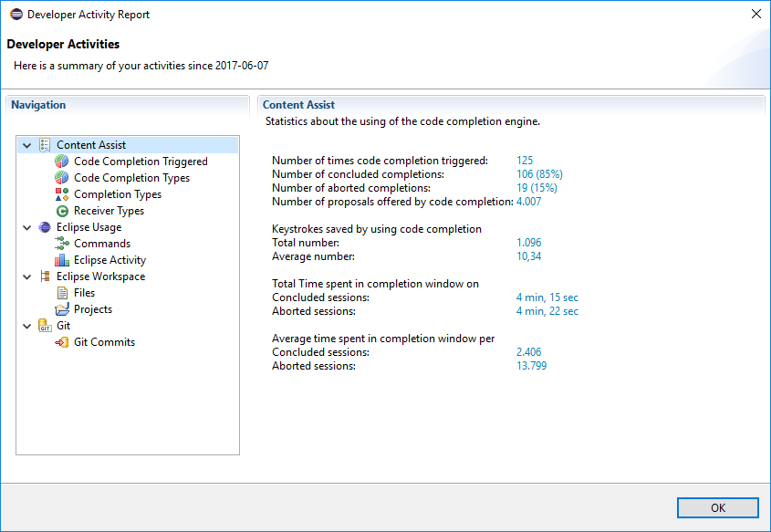This screenshot has width=771, height=532.
Task: Close the Developer Activity Report dialog
Action: (x=756, y=14)
